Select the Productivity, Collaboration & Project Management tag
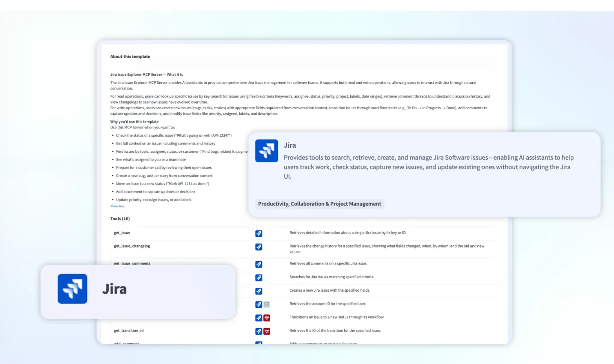Image resolution: width=614 pixels, height=364 pixels. click(x=319, y=204)
